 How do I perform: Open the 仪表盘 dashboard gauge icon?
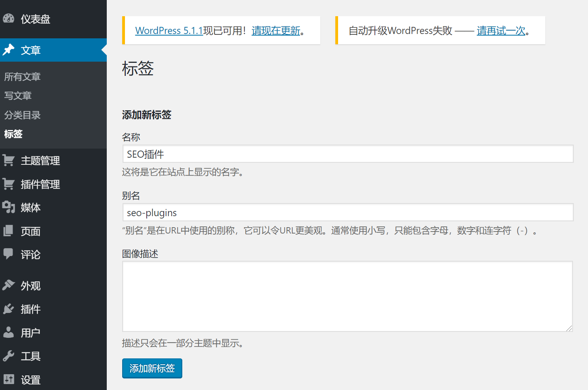tap(9, 19)
